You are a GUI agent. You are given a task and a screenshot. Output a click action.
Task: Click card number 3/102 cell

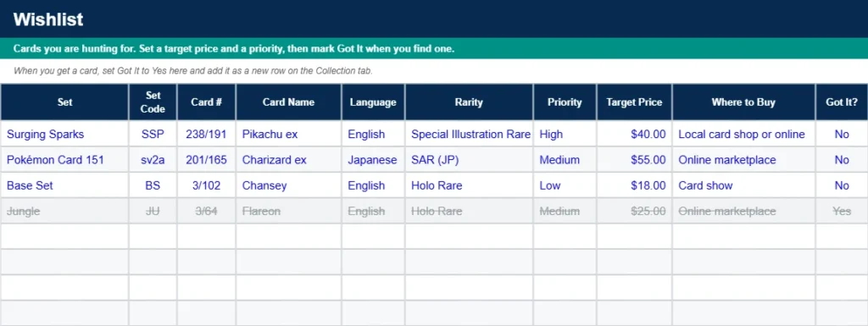207,185
